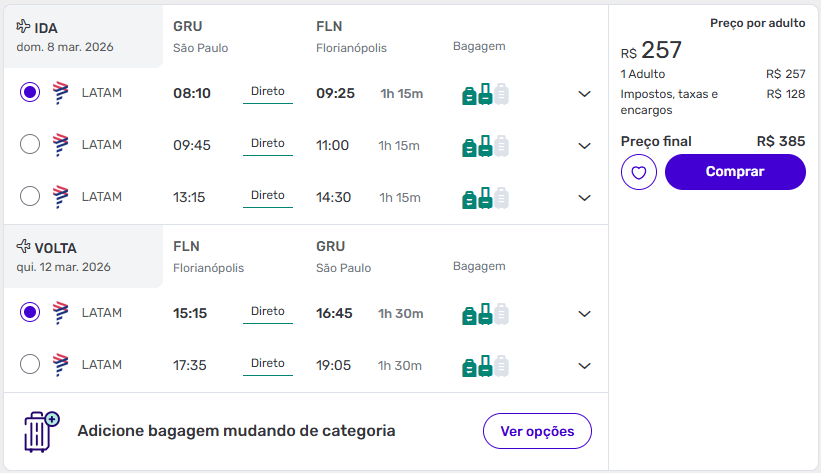821x473 pixels.
Task: Click baggage icons for 17:35 return flight
Action: pos(485,365)
